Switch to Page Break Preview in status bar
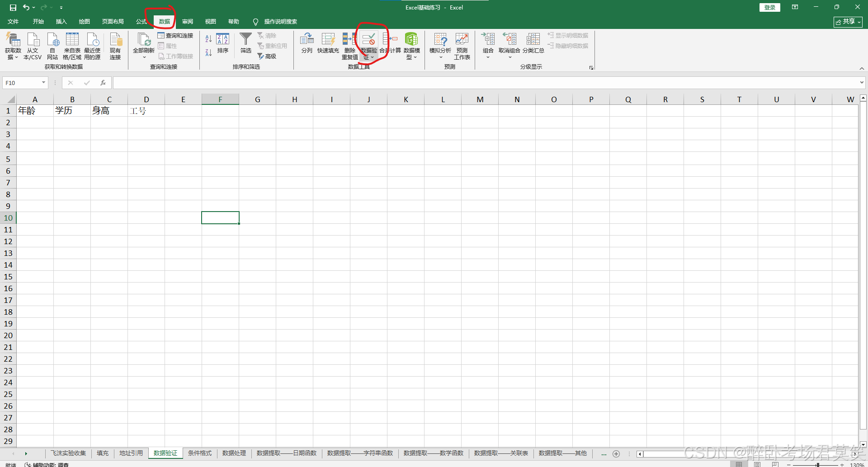868x467 pixels. click(775, 464)
